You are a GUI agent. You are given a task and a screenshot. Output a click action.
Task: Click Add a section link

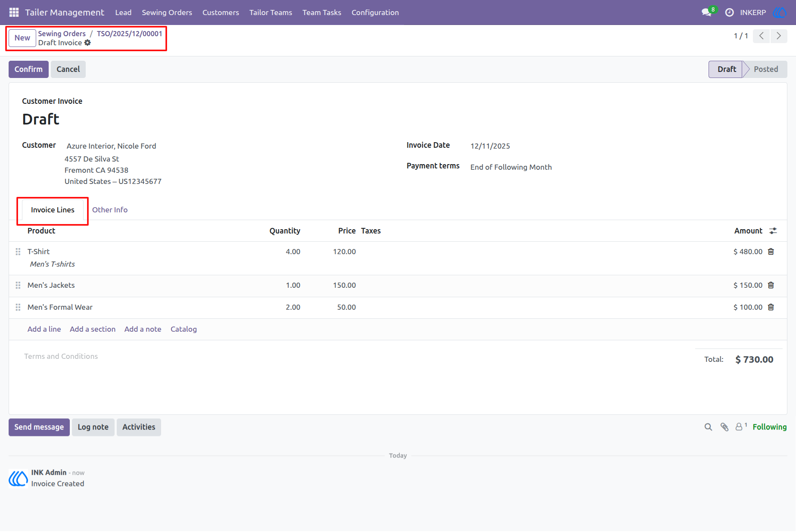(x=93, y=329)
